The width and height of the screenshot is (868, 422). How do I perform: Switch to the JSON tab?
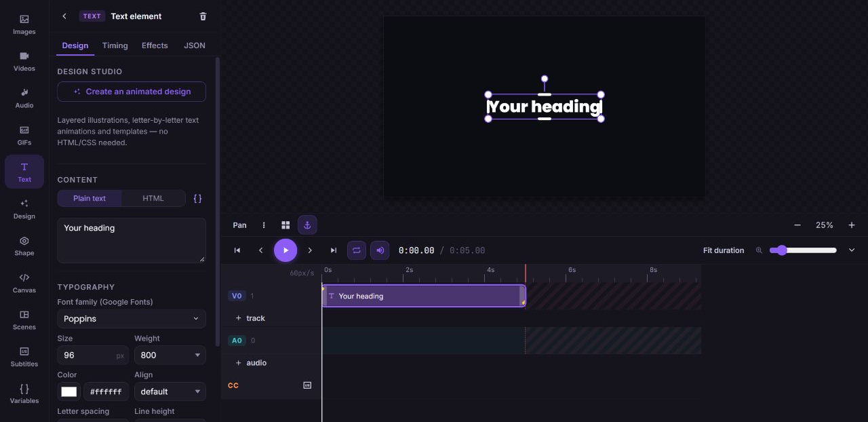pos(195,45)
